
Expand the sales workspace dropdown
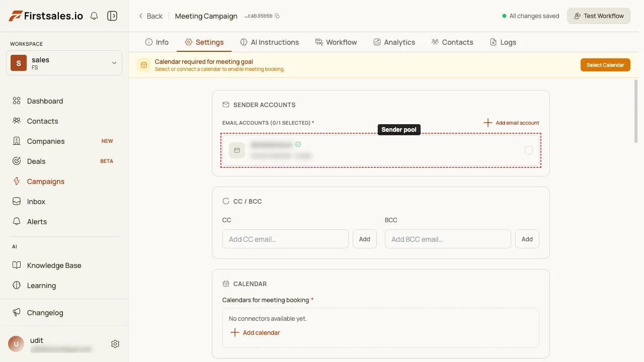pos(64,63)
